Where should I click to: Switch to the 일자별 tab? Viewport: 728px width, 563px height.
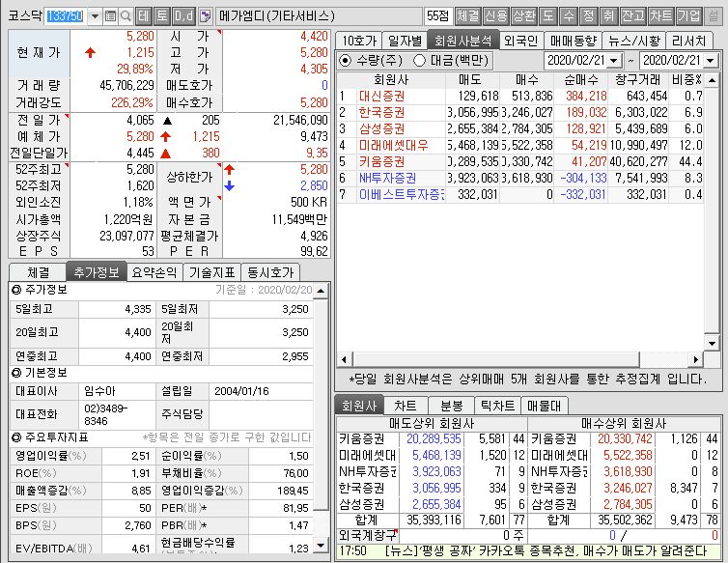coord(405,41)
